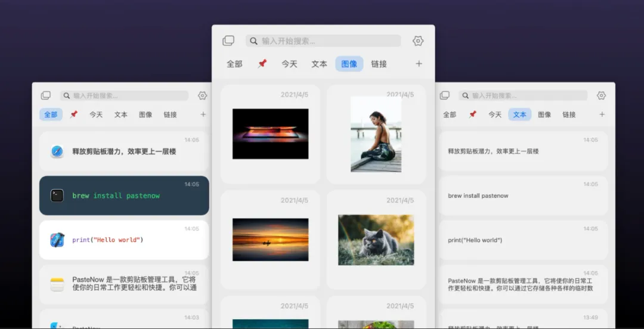Select the brew install pastenow item in the right window

[x=523, y=195]
